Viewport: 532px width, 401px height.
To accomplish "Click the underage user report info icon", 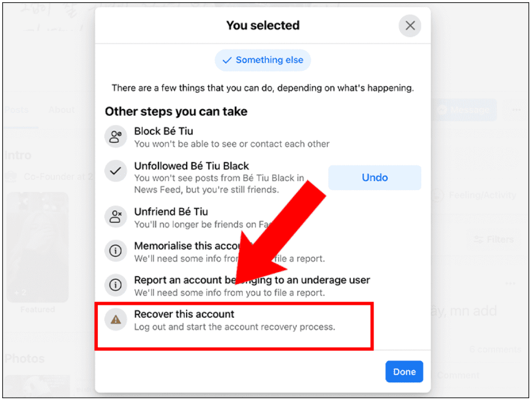I will point(115,285).
